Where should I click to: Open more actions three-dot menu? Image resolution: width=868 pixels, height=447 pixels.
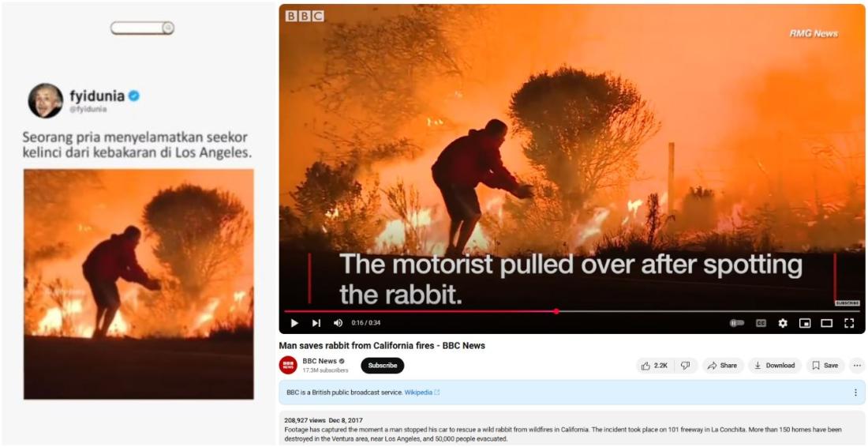(857, 366)
